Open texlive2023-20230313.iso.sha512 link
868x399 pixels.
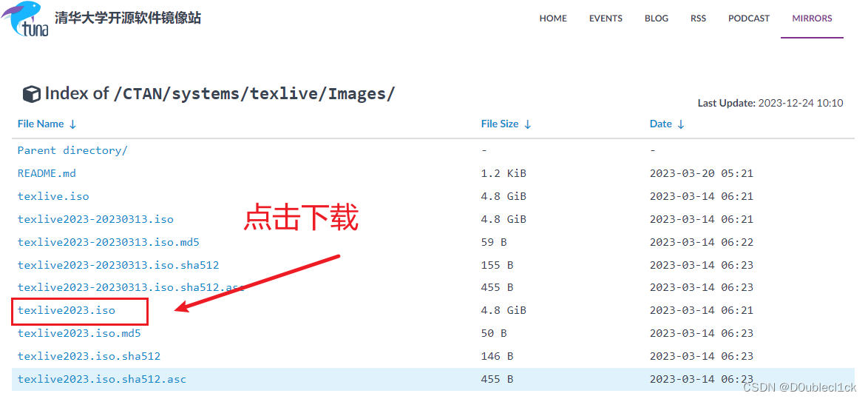(x=118, y=265)
